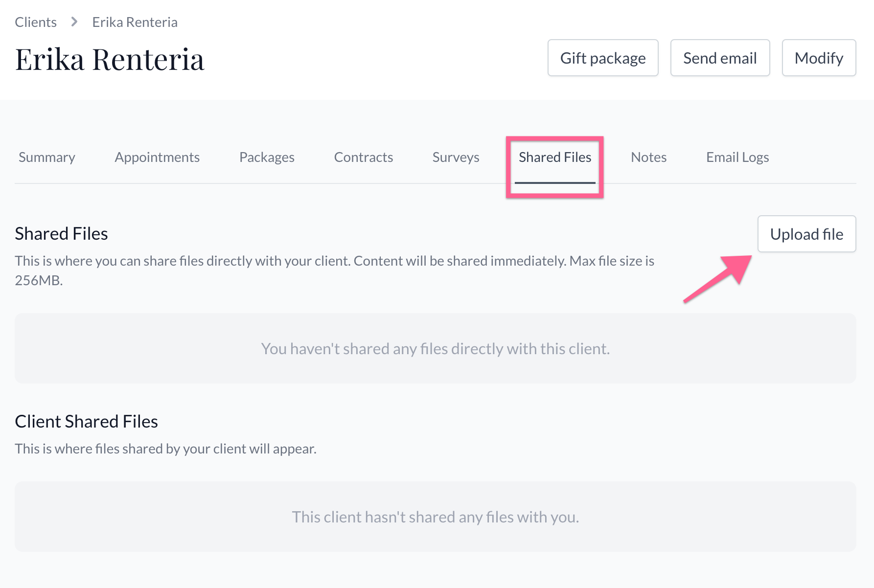This screenshot has height=588, width=874.
Task: Select the Packages tab
Action: [267, 157]
